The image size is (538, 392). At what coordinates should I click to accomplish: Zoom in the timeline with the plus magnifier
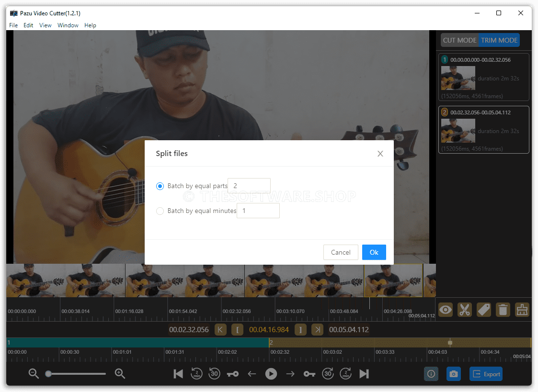(120, 373)
